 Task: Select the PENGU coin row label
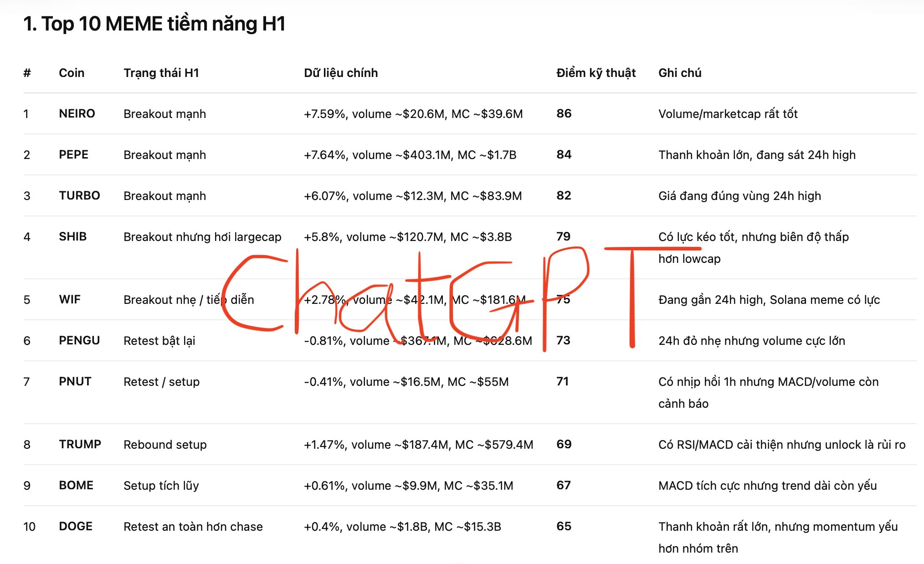[79, 340]
